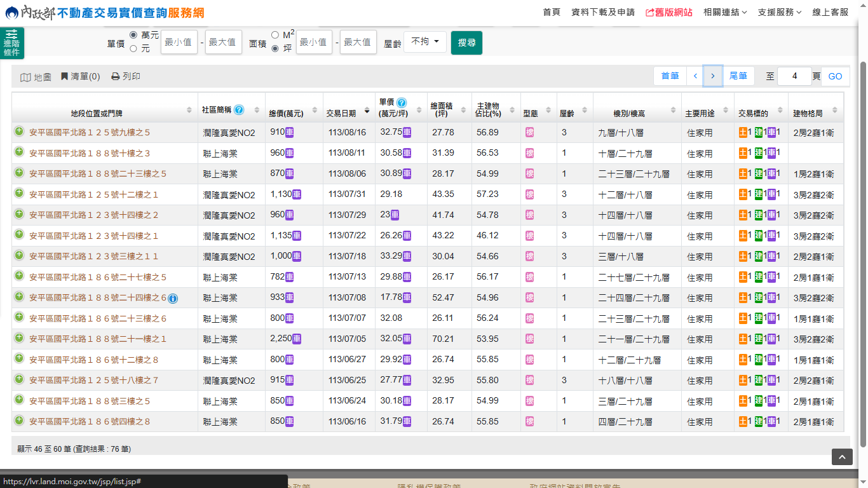Viewport: 868px width, 488px height.
Task: Click the 社區簡稱 column help icon
Action: click(x=239, y=110)
